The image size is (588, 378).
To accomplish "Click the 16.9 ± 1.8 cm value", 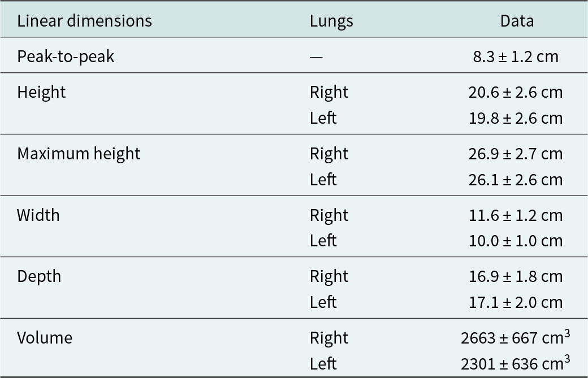I will (x=516, y=277).
